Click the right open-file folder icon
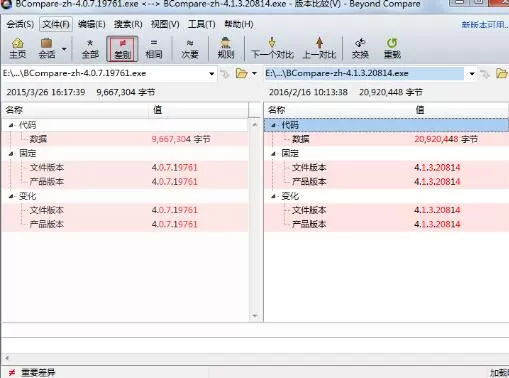Viewport: 509px width, 378px height. pyautogui.click(x=501, y=73)
